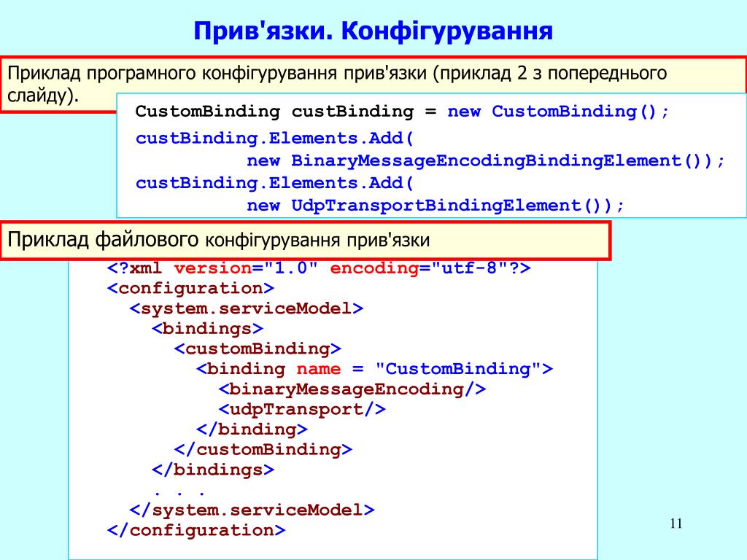Click the "<binaryMessageEncoding/>" element
The image size is (747, 560).
[x=352, y=389]
